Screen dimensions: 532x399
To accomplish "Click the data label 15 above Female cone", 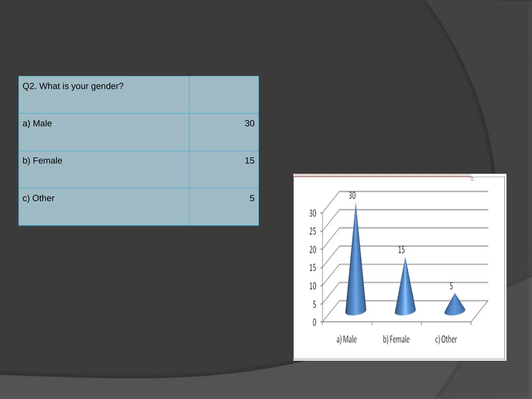I will point(401,250).
